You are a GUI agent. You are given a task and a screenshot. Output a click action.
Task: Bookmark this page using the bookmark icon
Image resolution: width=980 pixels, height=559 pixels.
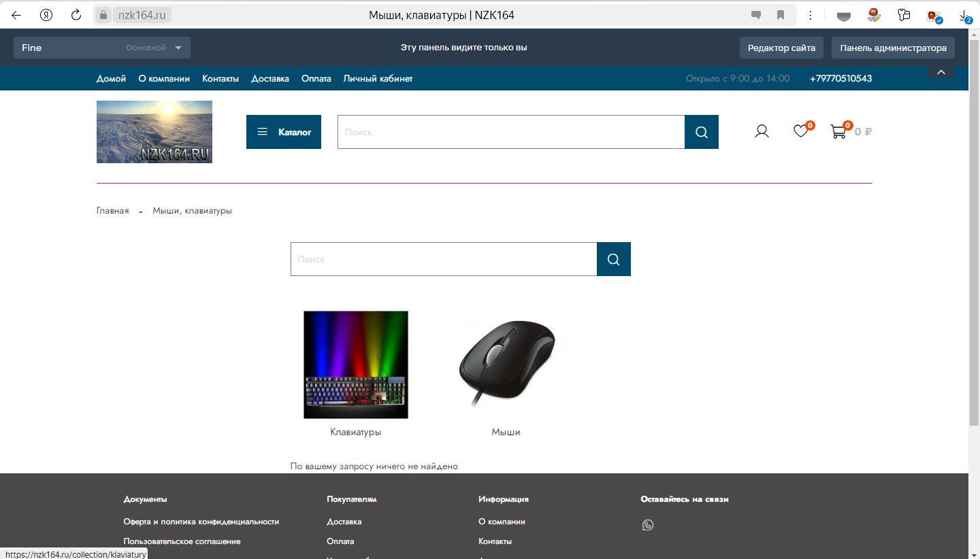781,15
